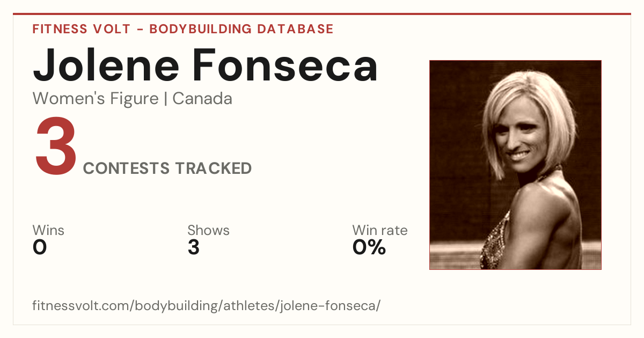
Task: Click the Jolene Fonseca athlete photo
Action: pyautogui.click(x=515, y=165)
